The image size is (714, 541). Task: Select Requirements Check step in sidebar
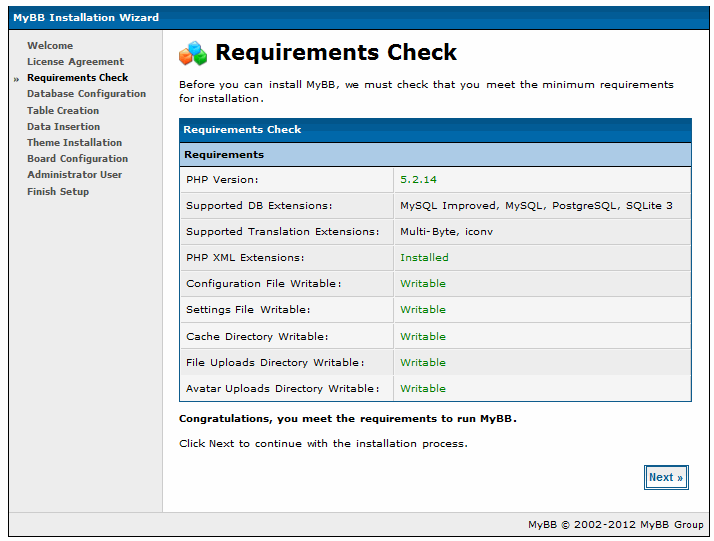point(77,77)
